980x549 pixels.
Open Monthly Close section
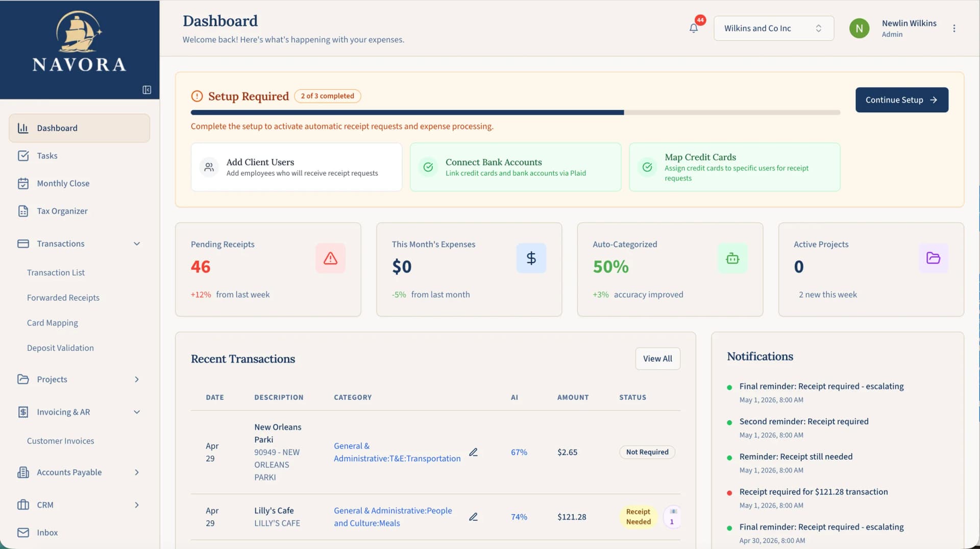coord(79,183)
